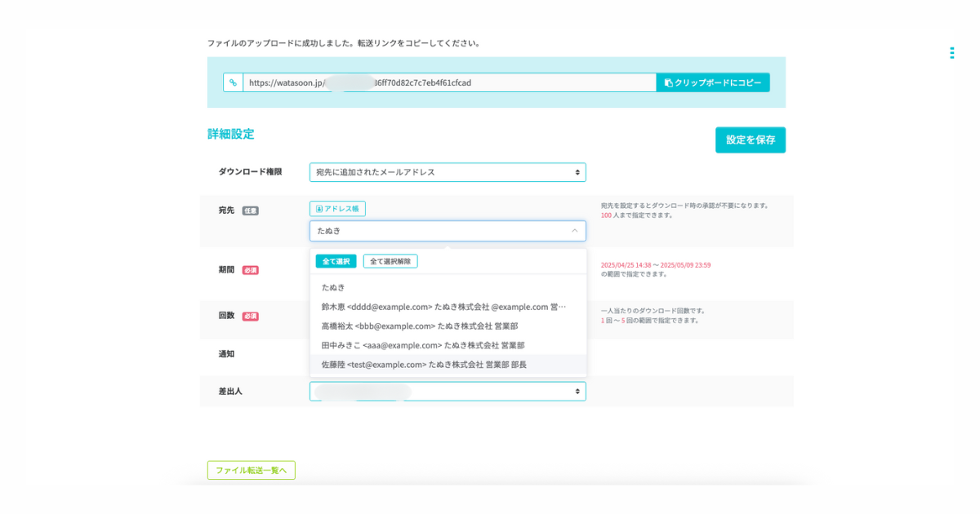Select 鈴木恵 dddd@example.com entry
This screenshot has width=980, height=514.
click(448, 307)
